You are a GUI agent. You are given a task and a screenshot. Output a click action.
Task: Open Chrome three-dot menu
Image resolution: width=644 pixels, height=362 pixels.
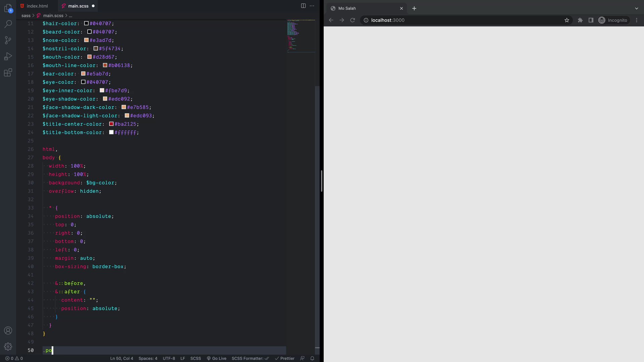[x=637, y=20]
